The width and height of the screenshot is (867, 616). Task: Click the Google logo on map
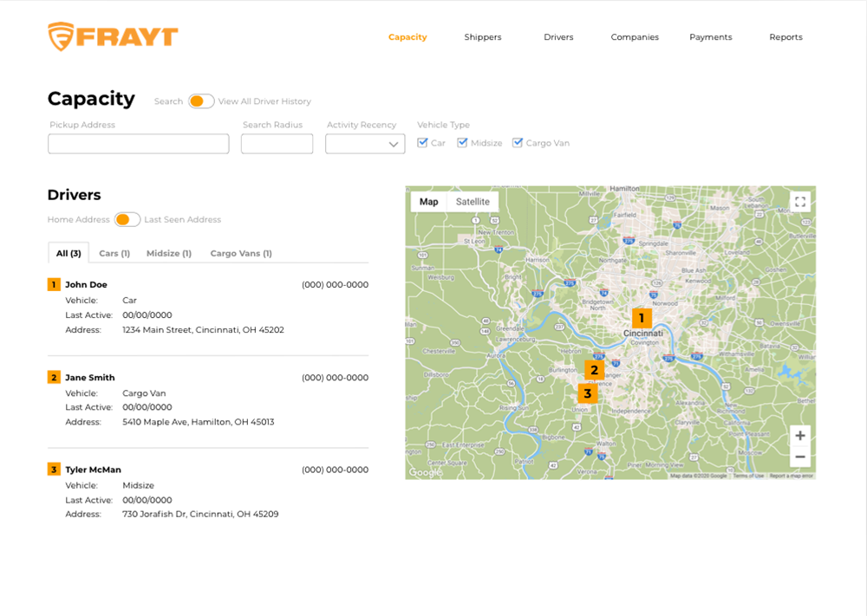(x=425, y=472)
